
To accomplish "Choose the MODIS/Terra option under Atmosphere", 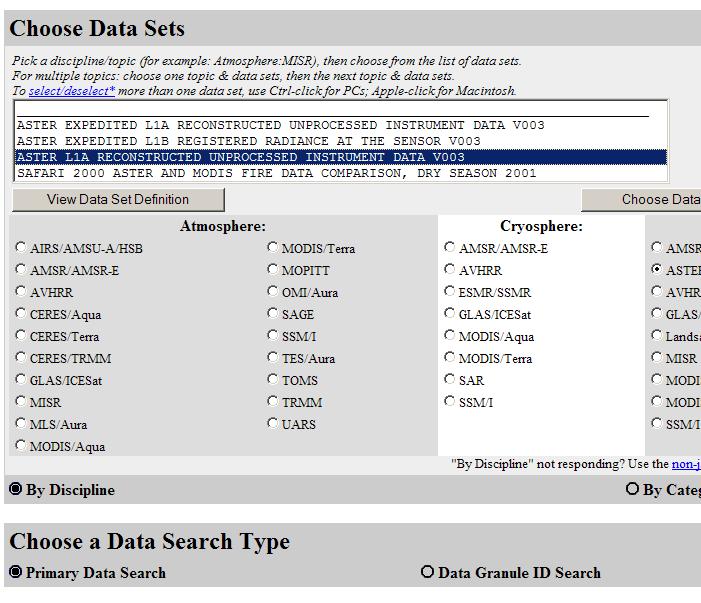I will 273,248.
